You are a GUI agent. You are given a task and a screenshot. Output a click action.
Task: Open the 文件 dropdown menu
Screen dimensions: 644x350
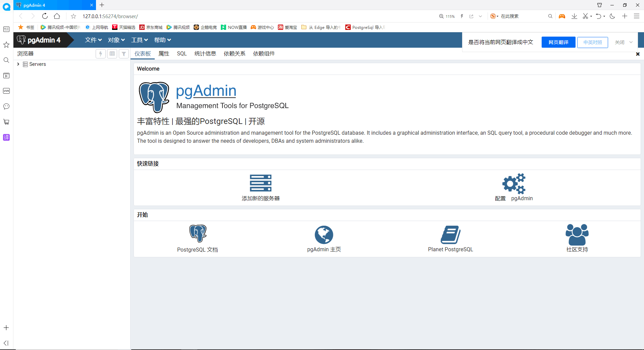point(93,40)
